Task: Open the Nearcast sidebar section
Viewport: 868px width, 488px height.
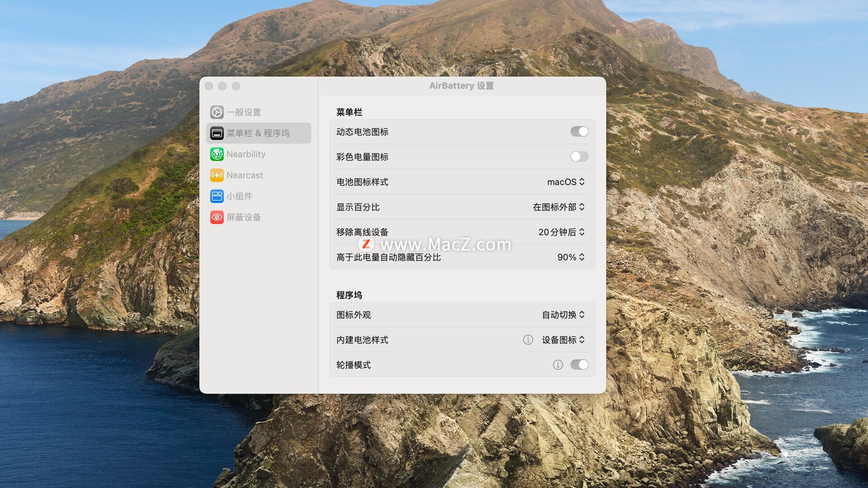Action: 259,175
